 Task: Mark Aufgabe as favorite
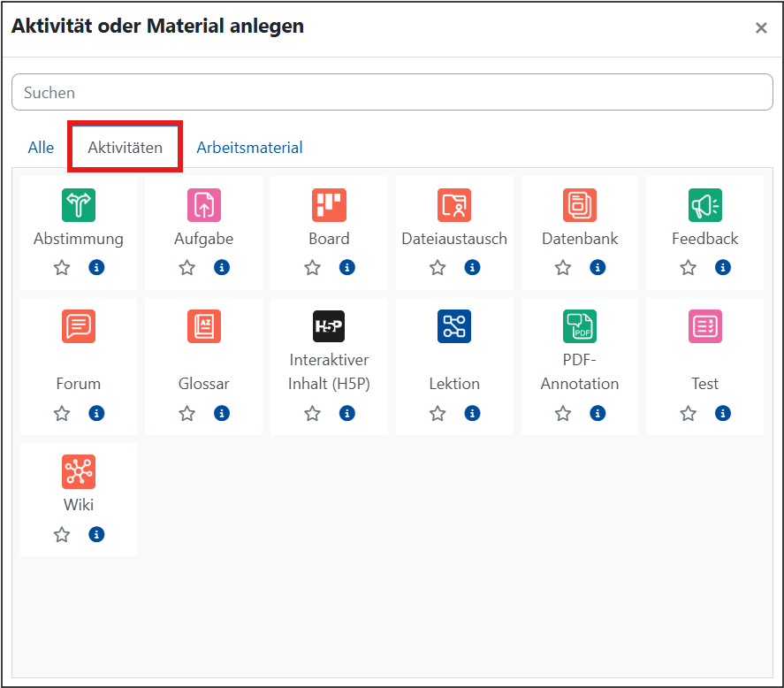tap(187, 268)
